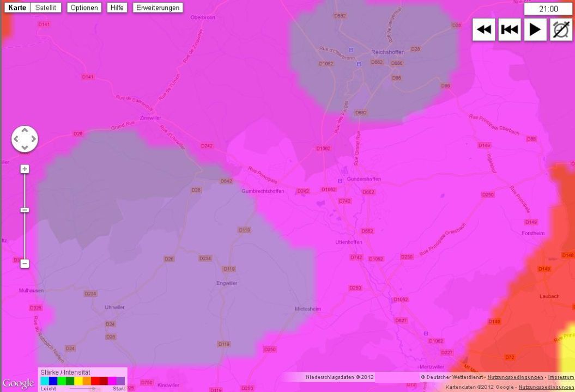
Task: Open the Erweiterungen menu
Action: coord(158,8)
